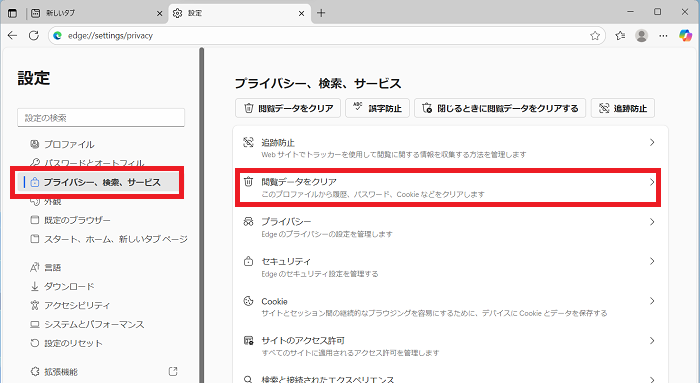Open the 追跡防止 settings row
The image size is (700, 383).
point(450,148)
